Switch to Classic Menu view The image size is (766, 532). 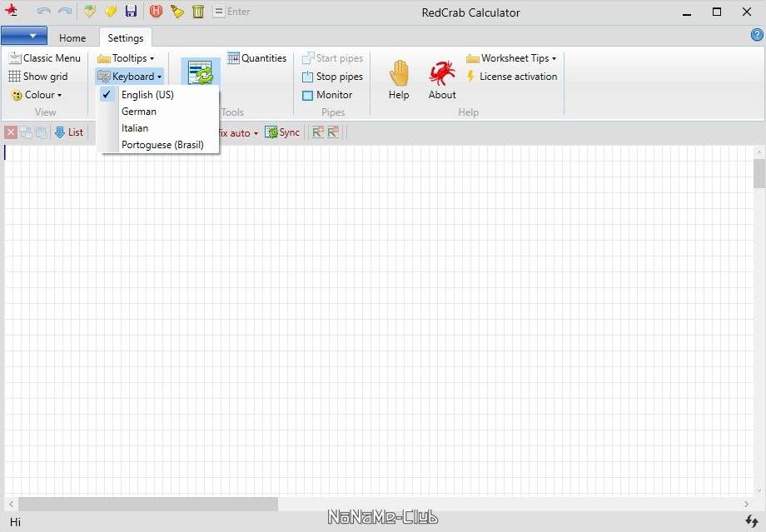pyautogui.click(x=44, y=58)
